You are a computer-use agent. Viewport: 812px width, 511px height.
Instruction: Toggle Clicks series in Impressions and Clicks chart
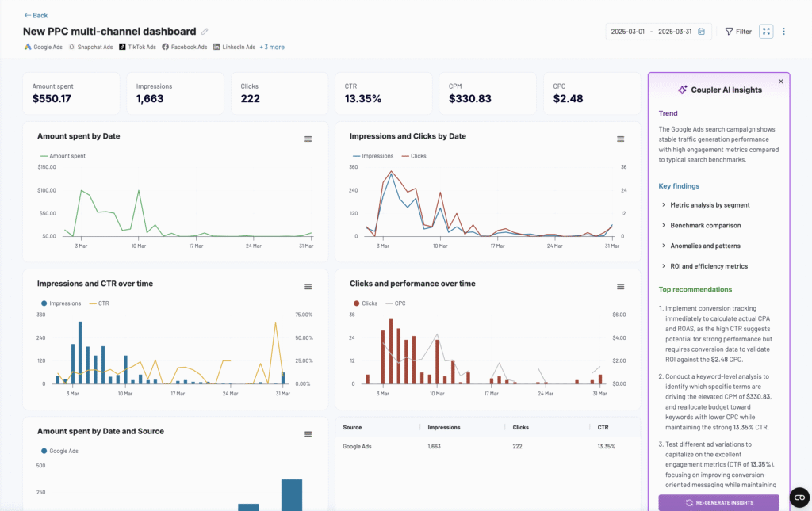tap(414, 156)
